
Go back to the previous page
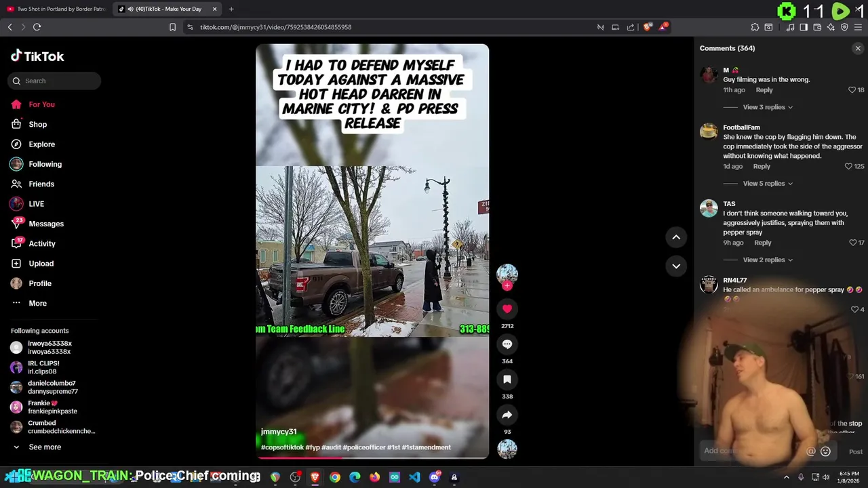pyautogui.click(x=9, y=27)
